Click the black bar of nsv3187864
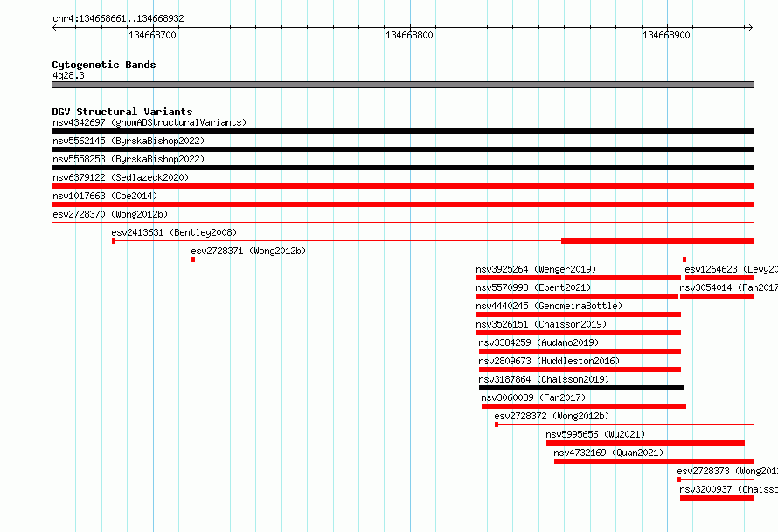The width and height of the screenshot is (778, 532). [581, 388]
